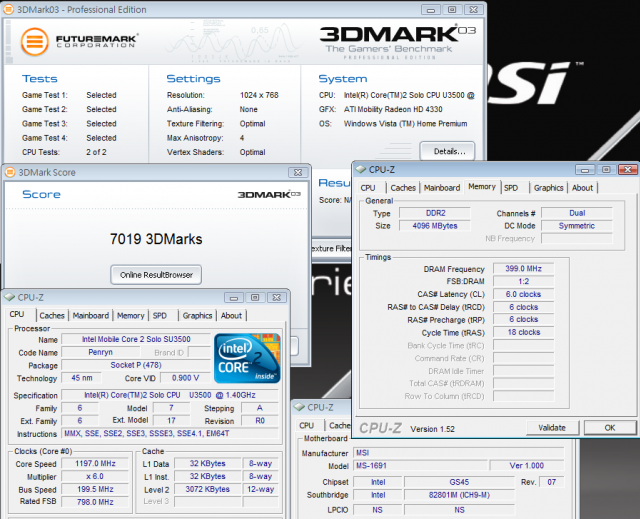Click the 4096 MBytes size field
Screen dimensions: 640x519
pos(435,226)
